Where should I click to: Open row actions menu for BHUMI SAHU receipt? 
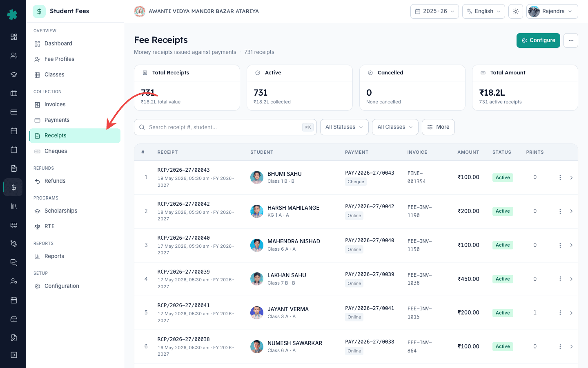pos(560,177)
